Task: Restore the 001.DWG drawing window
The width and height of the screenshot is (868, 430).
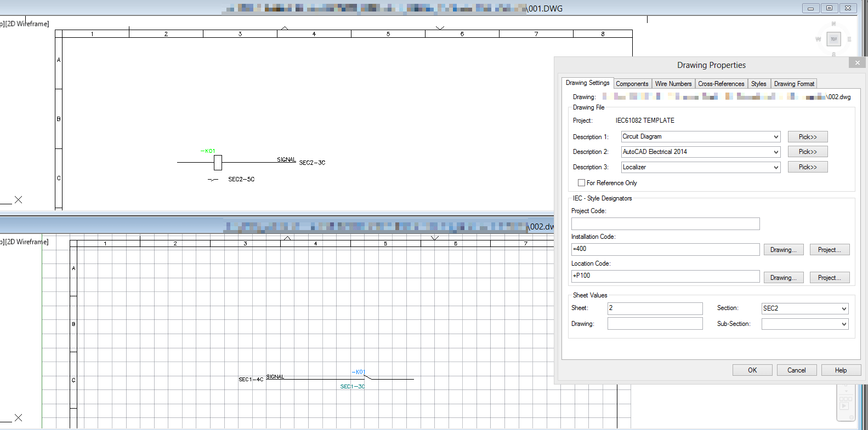Action: [829, 8]
